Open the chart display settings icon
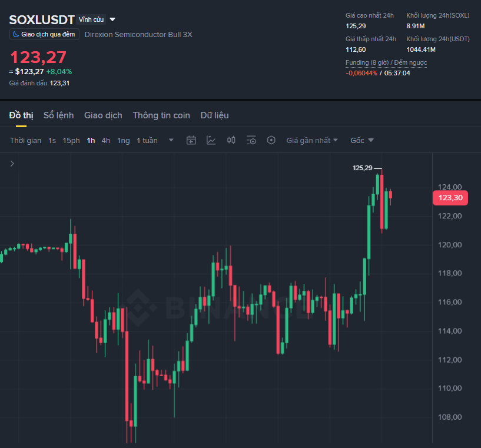The image size is (481, 448). click(251, 141)
